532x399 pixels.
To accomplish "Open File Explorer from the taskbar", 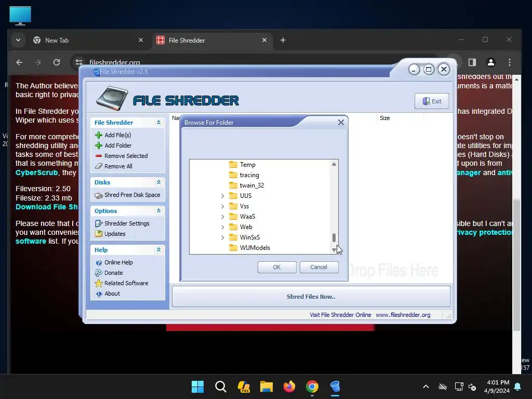I will click(267, 387).
